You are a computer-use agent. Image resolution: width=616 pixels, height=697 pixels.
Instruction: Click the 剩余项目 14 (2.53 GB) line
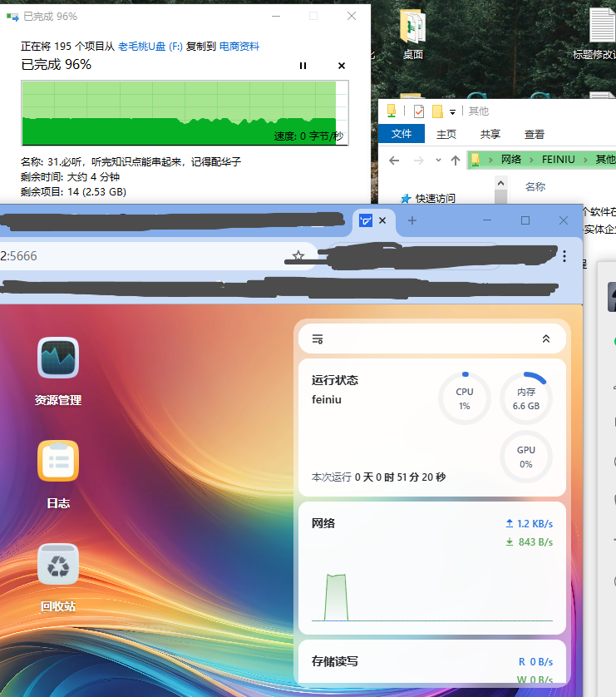73,192
